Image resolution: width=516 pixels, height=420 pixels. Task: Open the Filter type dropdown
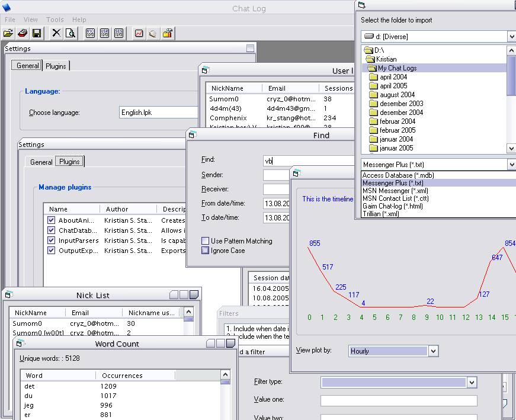click(x=472, y=383)
